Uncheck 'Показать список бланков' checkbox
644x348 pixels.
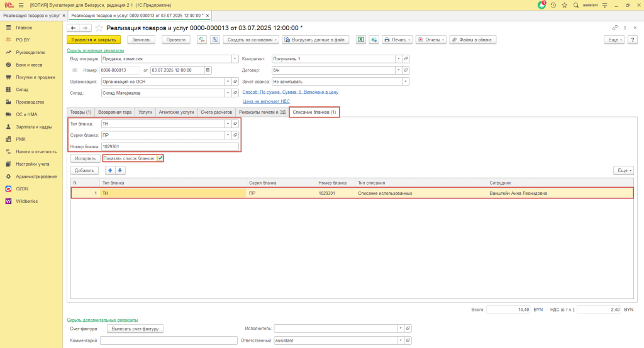(x=160, y=158)
